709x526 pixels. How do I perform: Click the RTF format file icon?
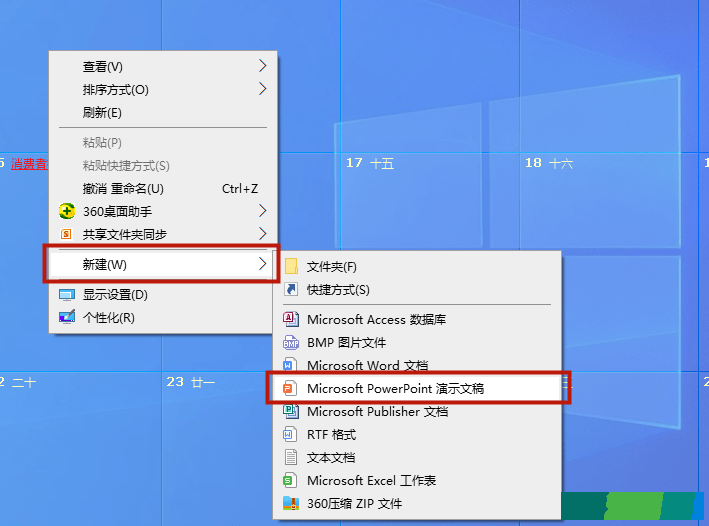coord(290,434)
